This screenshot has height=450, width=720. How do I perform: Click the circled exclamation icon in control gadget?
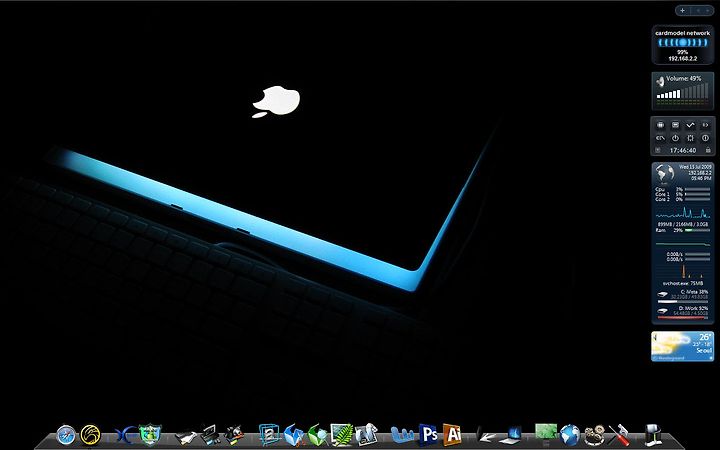click(x=705, y=138)
